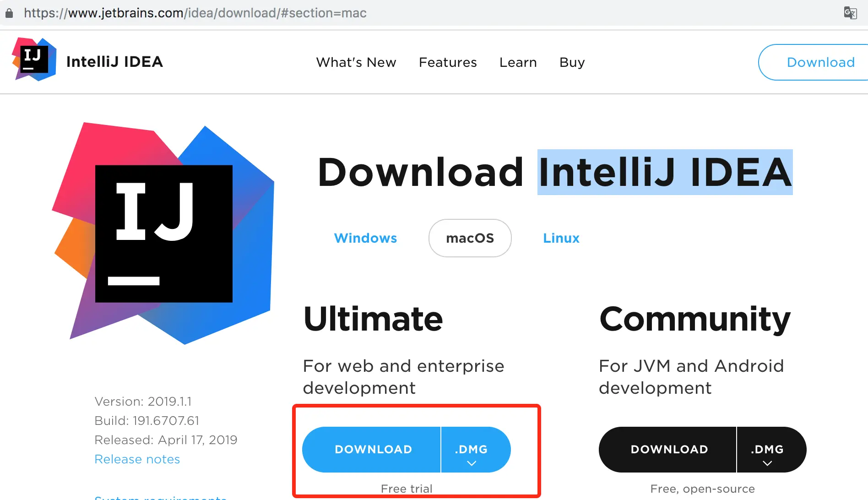Click the highlighted 'IntelliJ IDEA' title text
This screenshot has height=500, width=868.
pyautogui.click(x=665, y=172)
